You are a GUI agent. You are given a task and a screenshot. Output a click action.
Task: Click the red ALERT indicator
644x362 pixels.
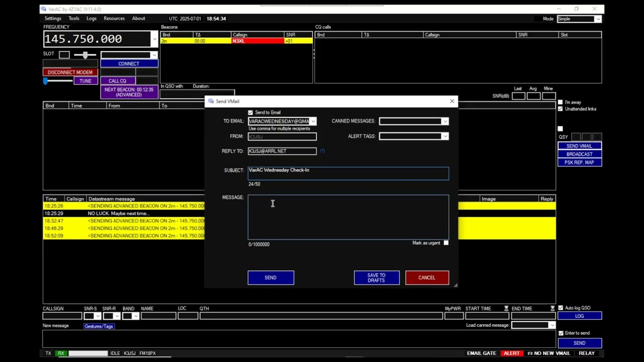point(512,353)
